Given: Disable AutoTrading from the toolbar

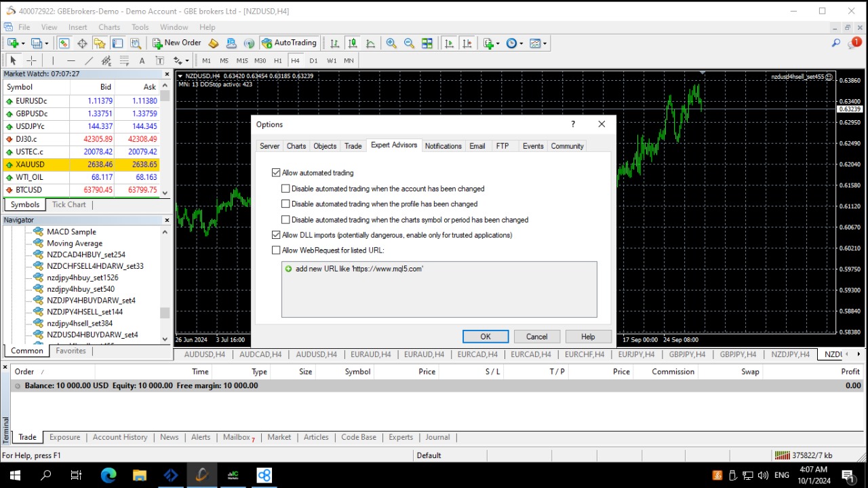Looking at the screenshot, I should point(289,43).
